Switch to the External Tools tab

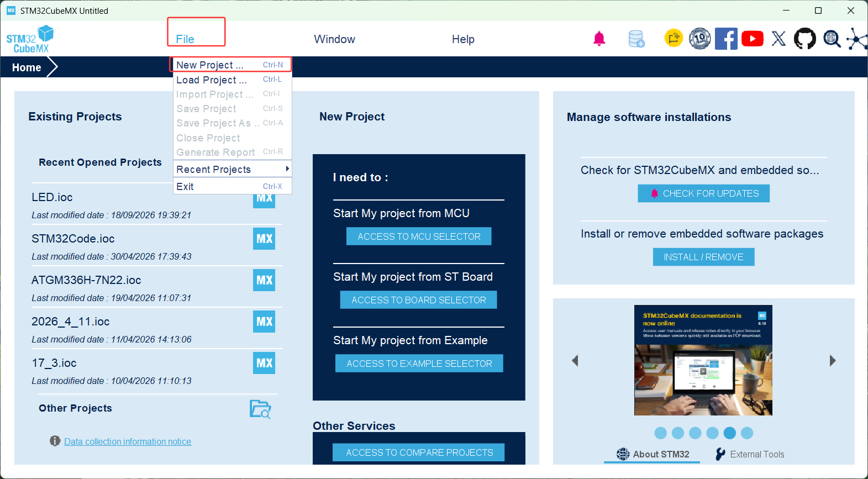[x=750, y=454]
